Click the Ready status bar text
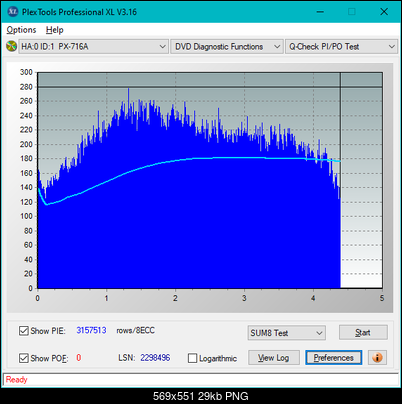The width and height of the screenshot is (402, 404). pos(16,380)
